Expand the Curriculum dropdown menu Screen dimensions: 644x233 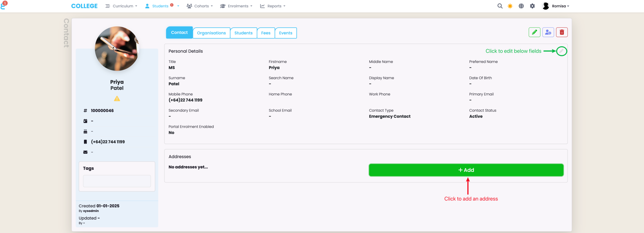pyautogui.click(x=122, y=6)
